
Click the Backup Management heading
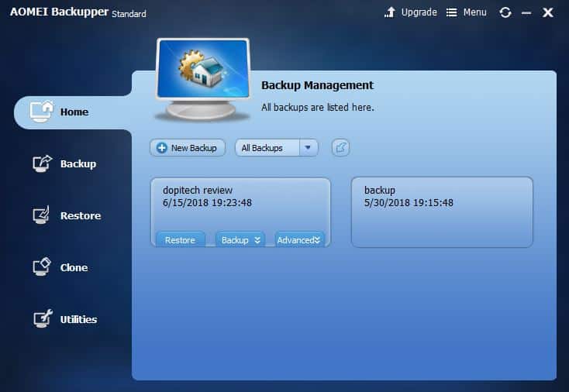[317, 85]
